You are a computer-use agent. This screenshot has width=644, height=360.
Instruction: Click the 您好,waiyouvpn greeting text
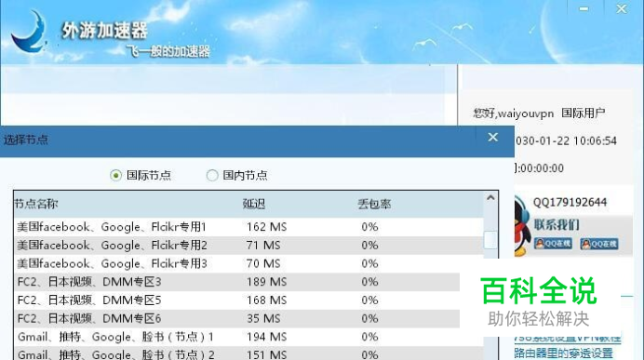pyautogui.click(x=514, y=113)
